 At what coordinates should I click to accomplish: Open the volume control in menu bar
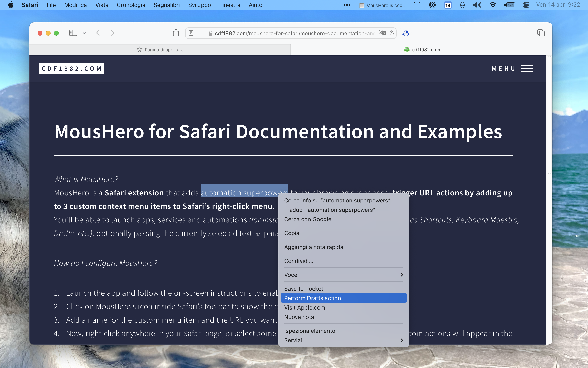pos(477,5)
